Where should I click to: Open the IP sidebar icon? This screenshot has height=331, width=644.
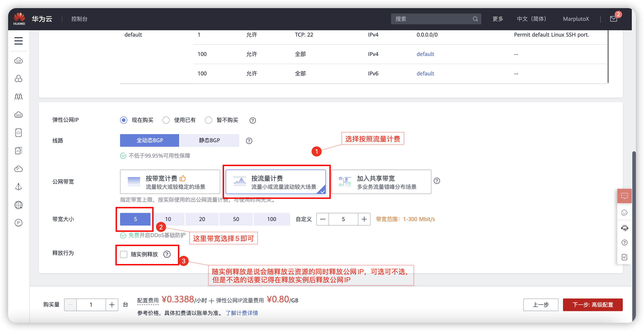19,223
